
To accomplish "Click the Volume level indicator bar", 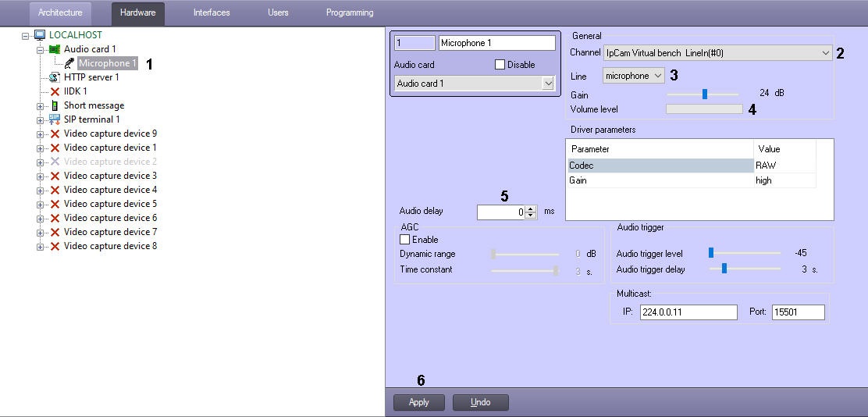I will [704, 109].
